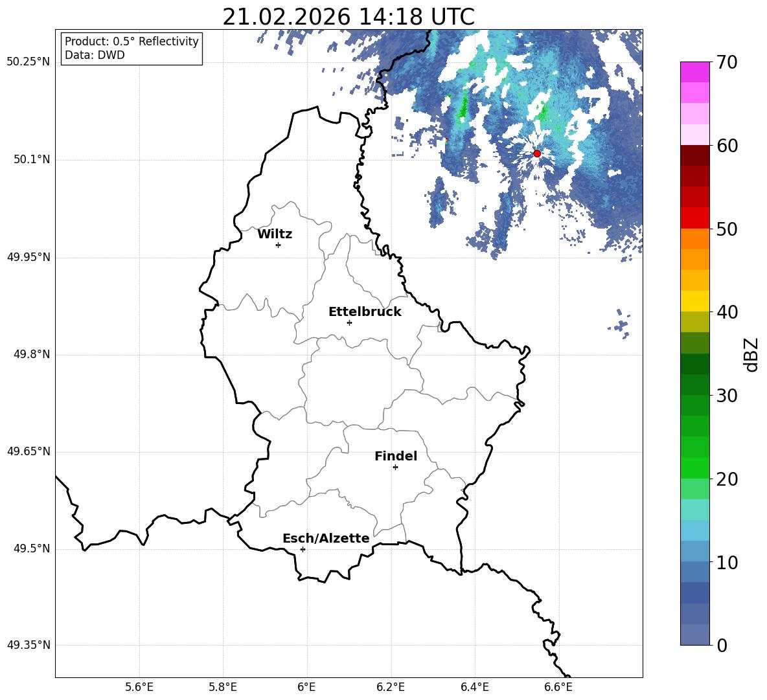Click the 6.2°E longitude label
767x700 pixels.
pos(391,687)
